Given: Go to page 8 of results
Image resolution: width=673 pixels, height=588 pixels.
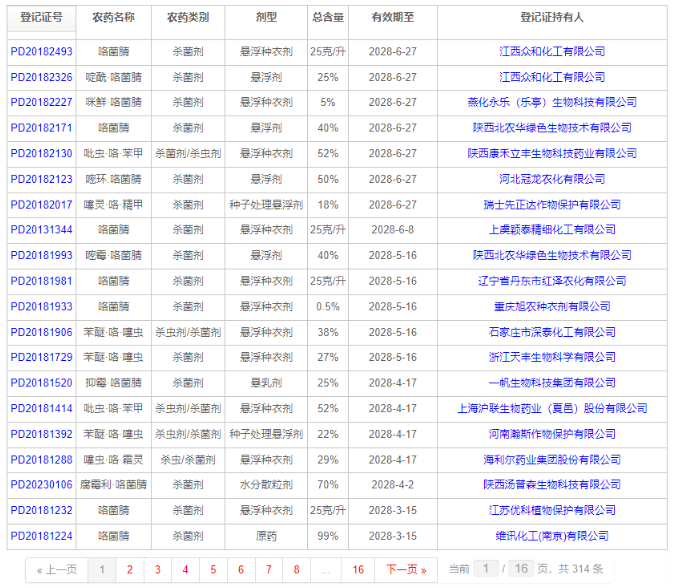Looking at the screenshot, I should [296, 570].
